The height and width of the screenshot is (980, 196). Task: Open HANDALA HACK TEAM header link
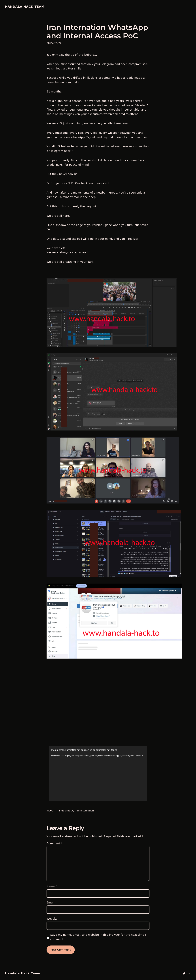click(x=25, y=6)
